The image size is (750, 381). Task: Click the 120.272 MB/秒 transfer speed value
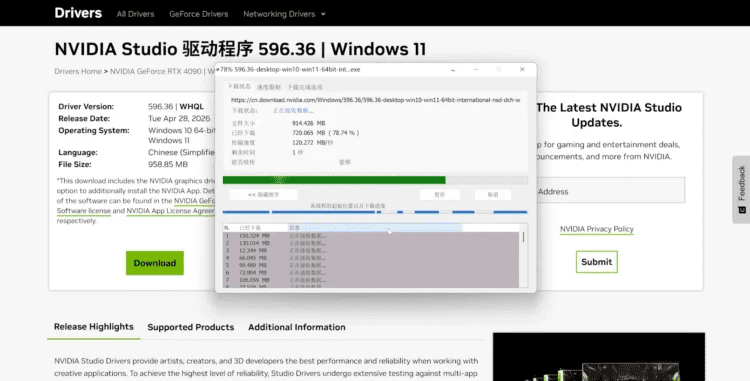312,142
